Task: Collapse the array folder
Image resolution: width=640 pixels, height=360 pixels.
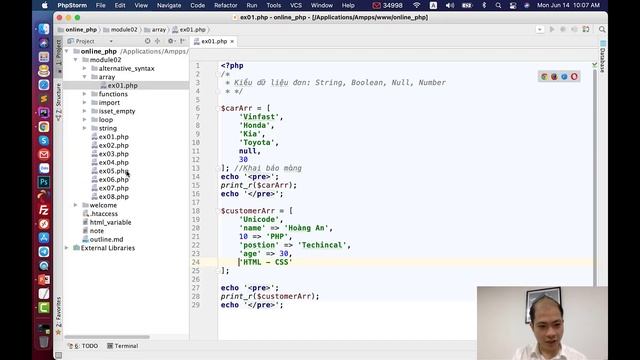Action: point(84,77)
